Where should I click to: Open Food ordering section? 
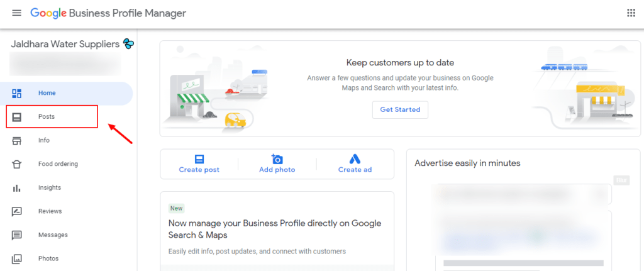click(58, 164)
